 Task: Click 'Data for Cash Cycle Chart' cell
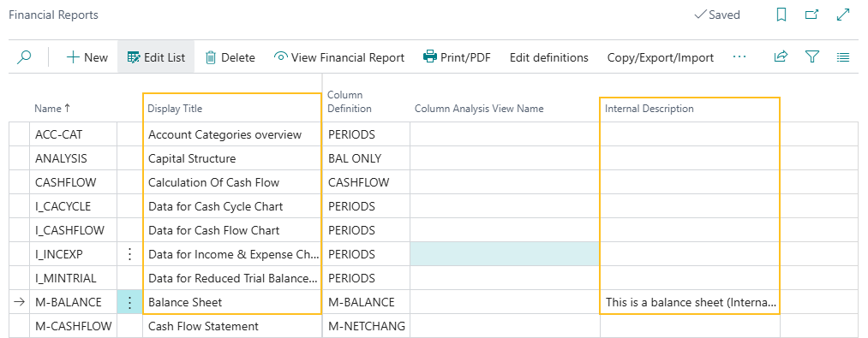coord(232,206)
